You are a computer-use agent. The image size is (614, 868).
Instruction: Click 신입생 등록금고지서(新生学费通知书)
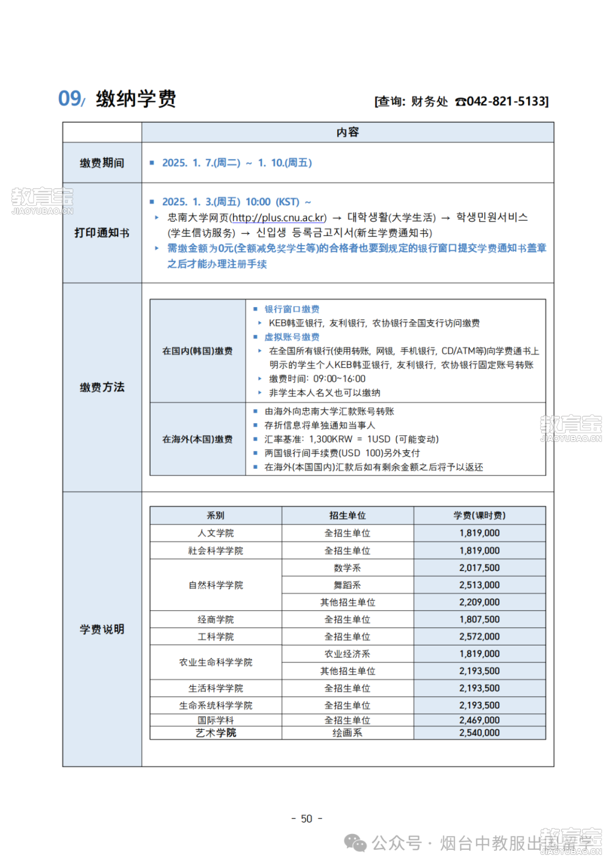click(344, 233)
